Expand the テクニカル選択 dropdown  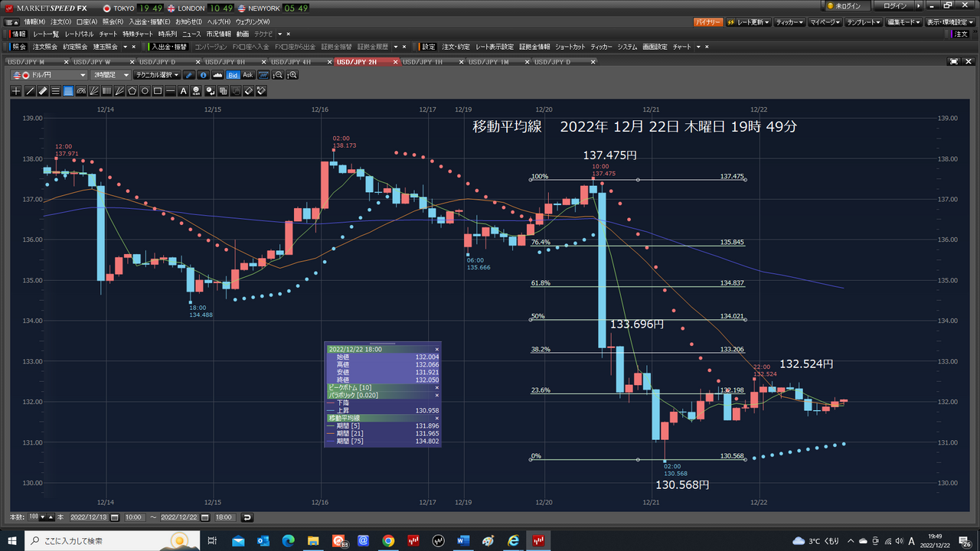pos(156,75)
